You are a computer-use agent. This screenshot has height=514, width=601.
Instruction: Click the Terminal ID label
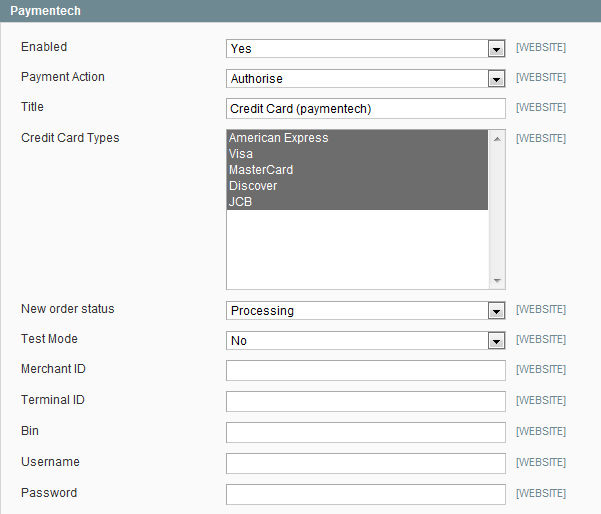[53, 400]
